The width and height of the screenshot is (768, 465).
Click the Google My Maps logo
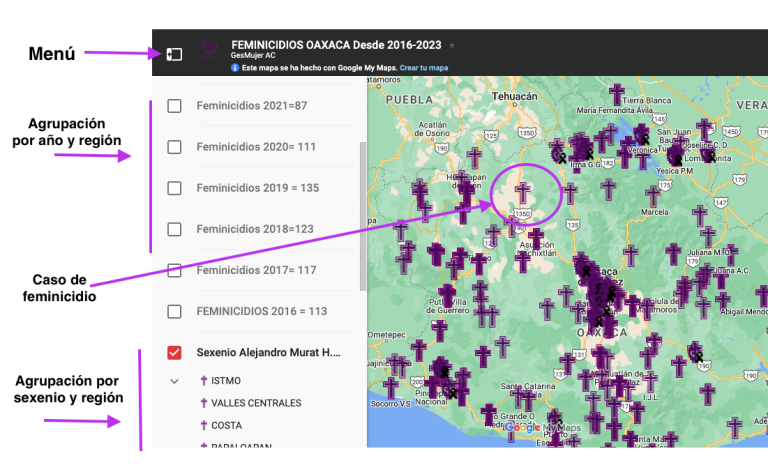(543, 428)
